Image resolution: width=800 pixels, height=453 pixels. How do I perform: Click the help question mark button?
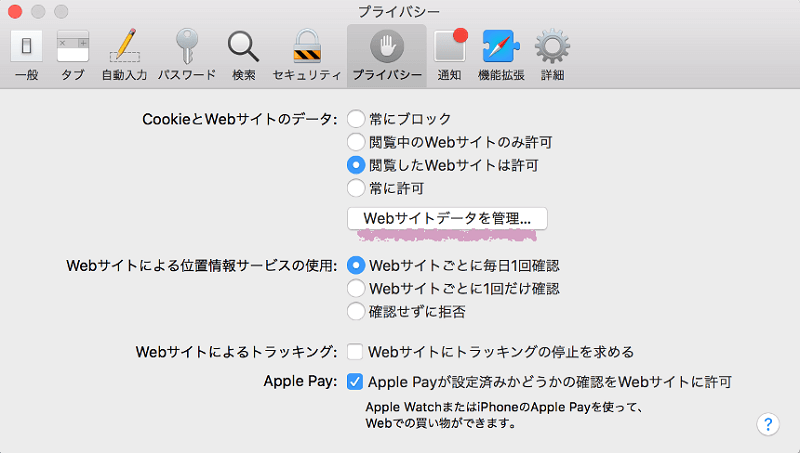tap(767, 423)
